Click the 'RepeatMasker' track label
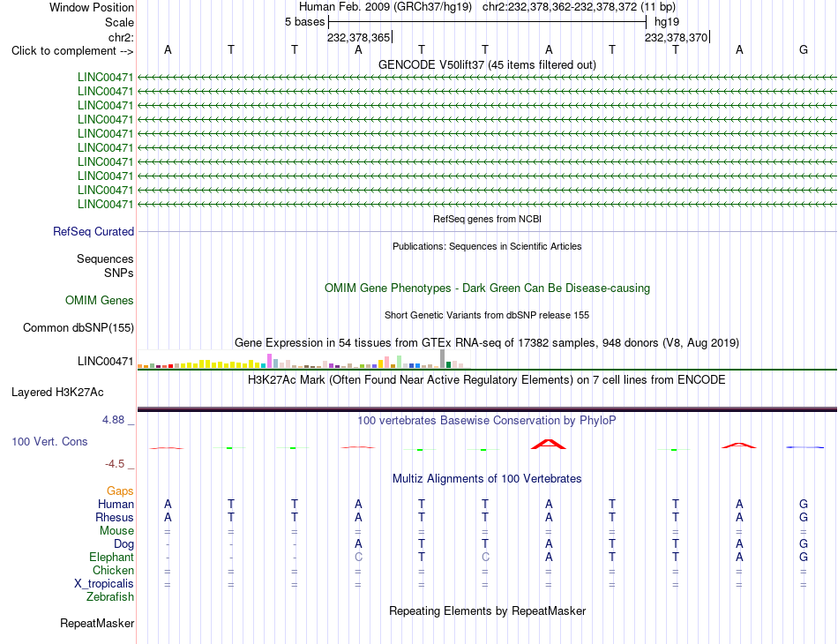The height and width of the screenshot is (644, 838). point(97,623)
